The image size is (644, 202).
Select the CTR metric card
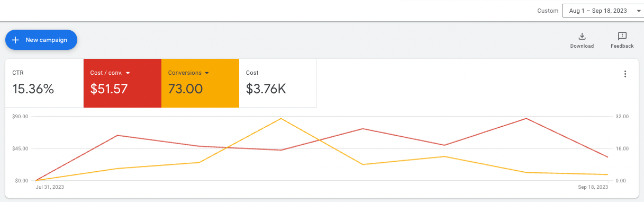[44, 83]
